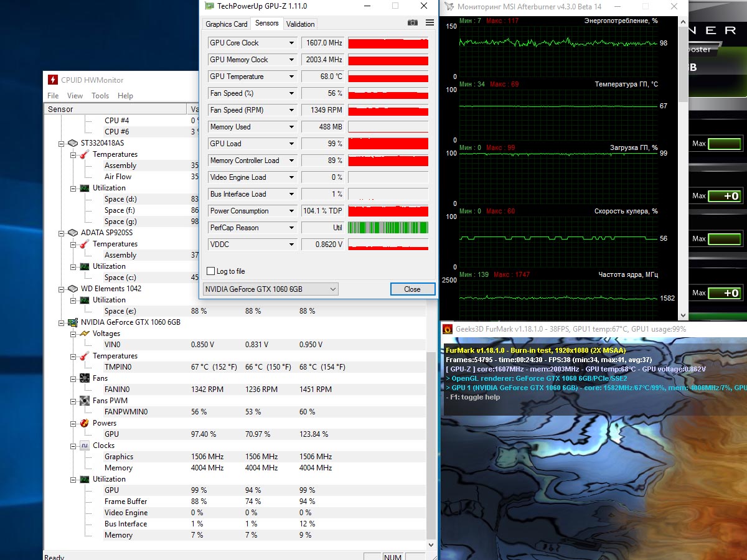Open Memory Controller Load sensor dropdown
Image resolution: width=747 pixels, height=560 pixels.
(291, 161)
